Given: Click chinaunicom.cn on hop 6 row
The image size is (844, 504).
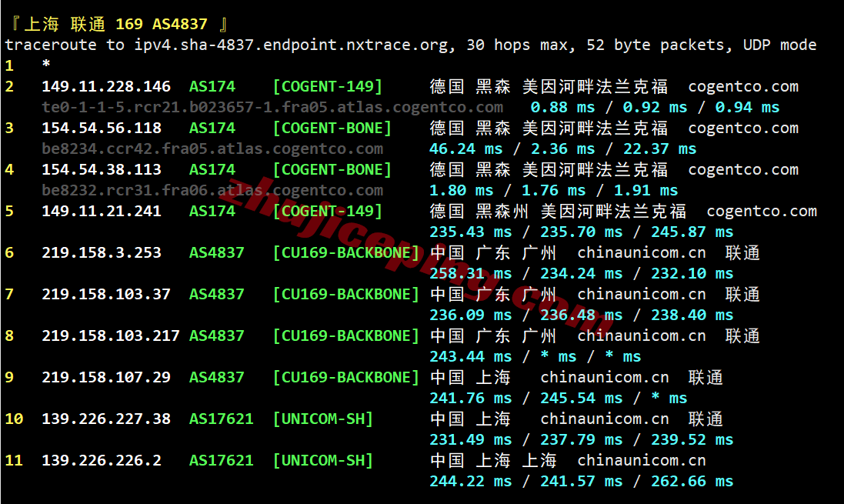Looking at the screenshot, I should click(x=642, y=252).
